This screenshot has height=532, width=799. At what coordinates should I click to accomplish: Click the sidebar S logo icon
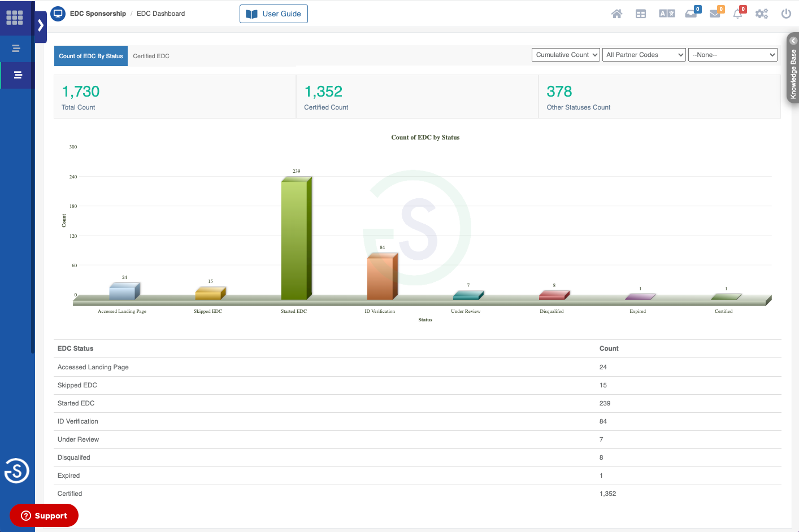click(x=17, y=470)
